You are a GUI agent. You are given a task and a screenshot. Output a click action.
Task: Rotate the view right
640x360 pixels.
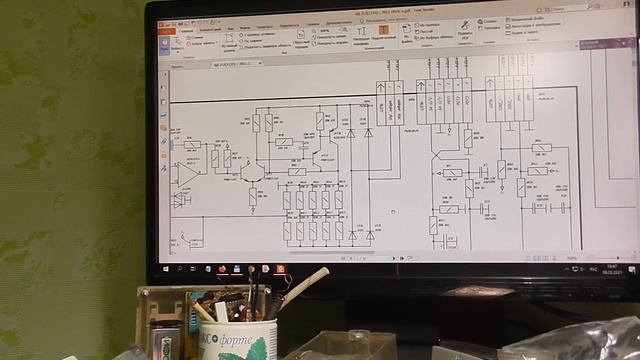pyautogui.click(x=330, y=42)
